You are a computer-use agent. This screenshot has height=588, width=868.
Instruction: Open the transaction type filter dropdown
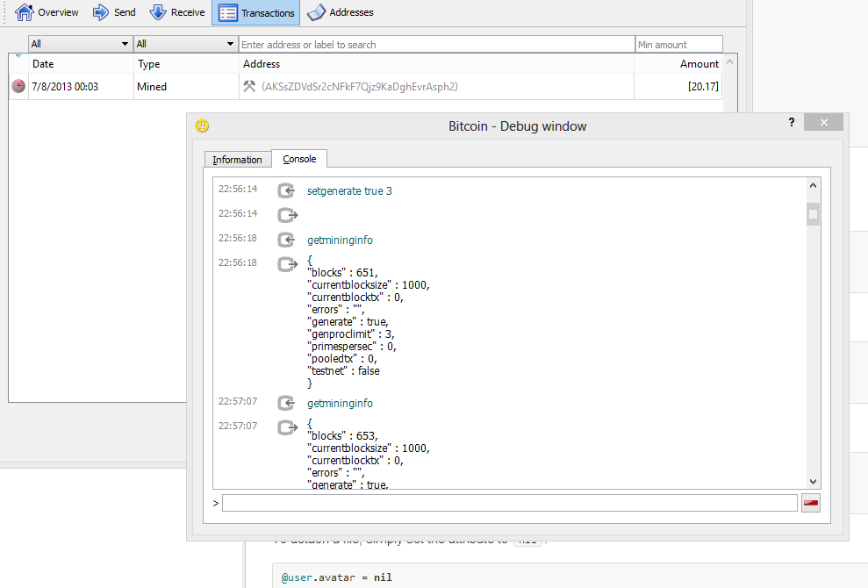point(185,44)
